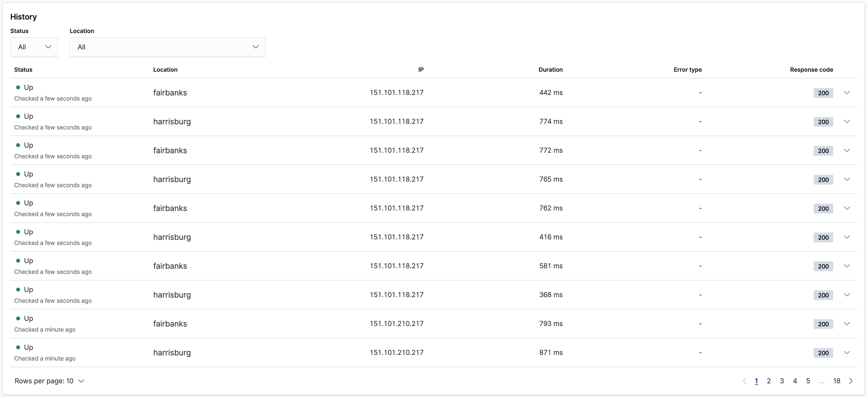Jump to last page 18
The width and height of the screenshot is (868, 398).
coord(837,381)
